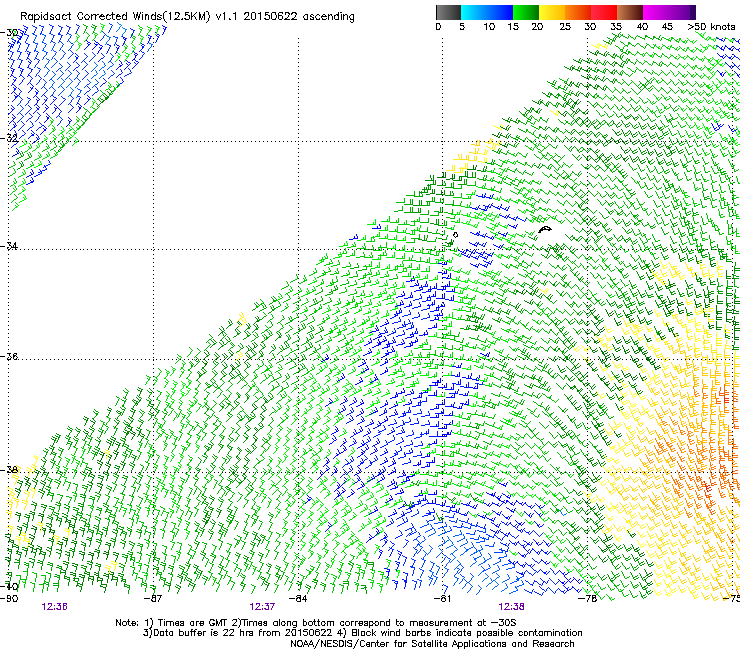Select the blue 5-15 knots color gradient
Viewport: 740px width, 650px height.
click(487, 12)
